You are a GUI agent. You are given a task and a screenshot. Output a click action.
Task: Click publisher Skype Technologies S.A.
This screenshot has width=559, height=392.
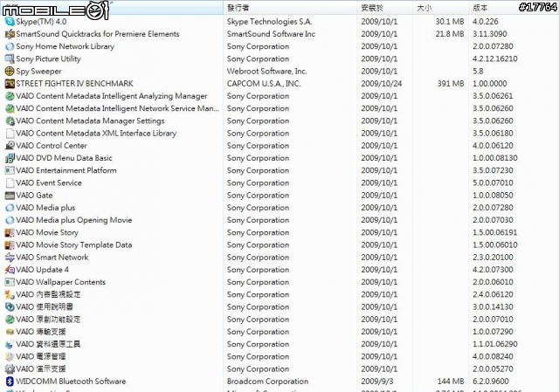click(x=270, y=21)
